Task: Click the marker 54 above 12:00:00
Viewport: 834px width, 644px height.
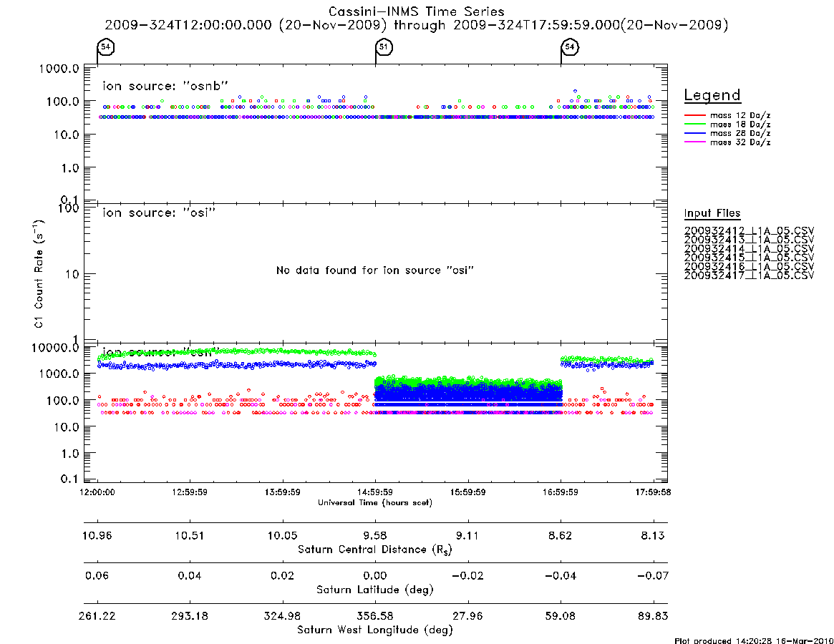Action: [x=106, y=47]
